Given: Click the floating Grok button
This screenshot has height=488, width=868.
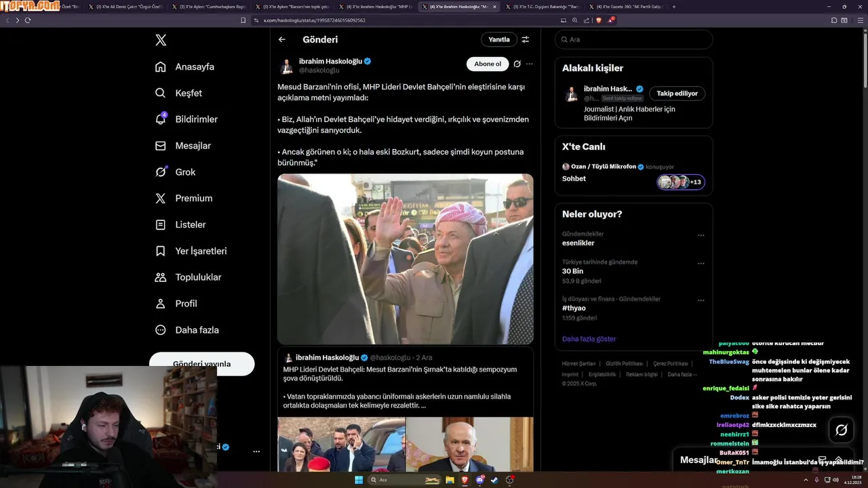Looking at the screenshot, I should [842, 430].
